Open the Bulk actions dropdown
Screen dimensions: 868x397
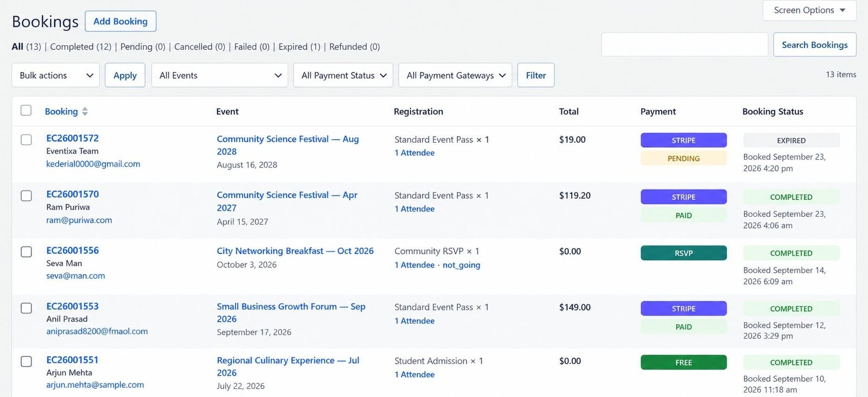point(55,75)
